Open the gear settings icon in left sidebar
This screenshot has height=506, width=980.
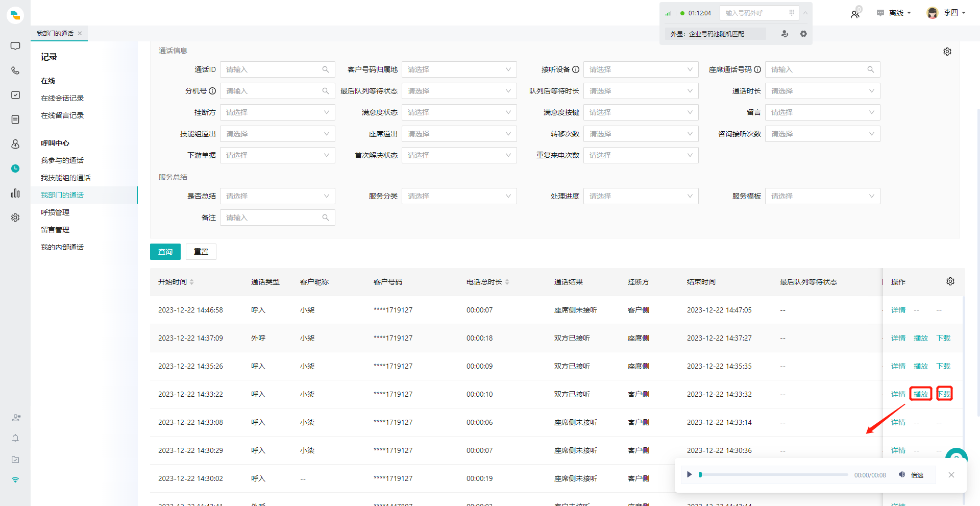[15, 218]
